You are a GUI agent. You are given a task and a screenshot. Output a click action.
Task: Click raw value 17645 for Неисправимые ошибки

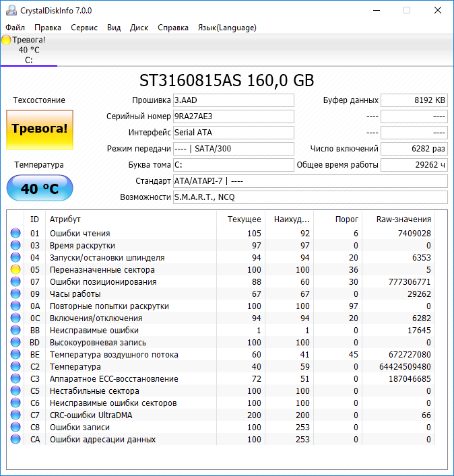419,331
